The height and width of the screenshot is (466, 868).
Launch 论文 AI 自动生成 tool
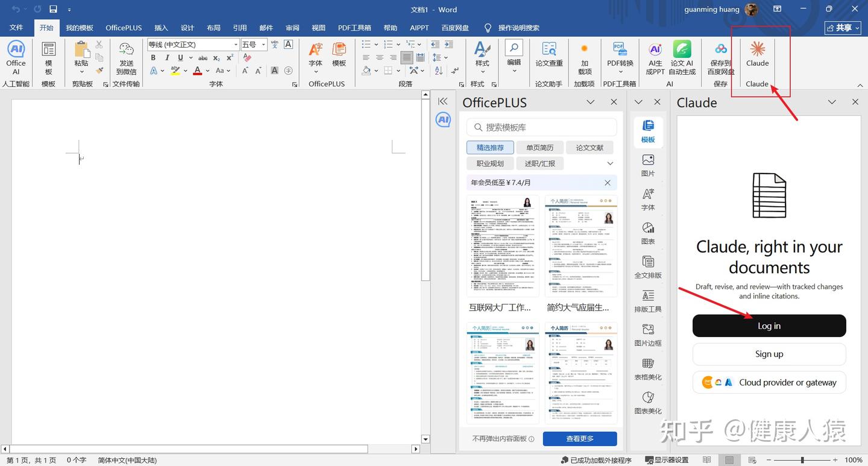(682, 58)
